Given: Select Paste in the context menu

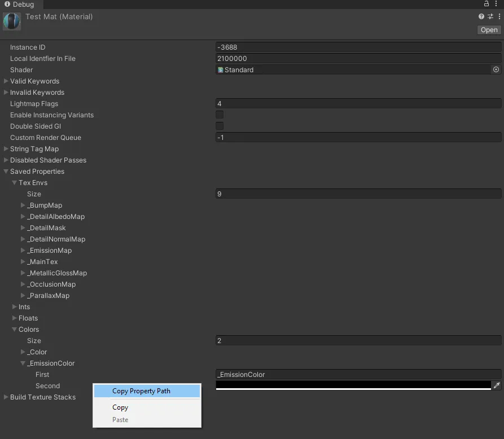Looking at the screenshot, I should (147, 420).
